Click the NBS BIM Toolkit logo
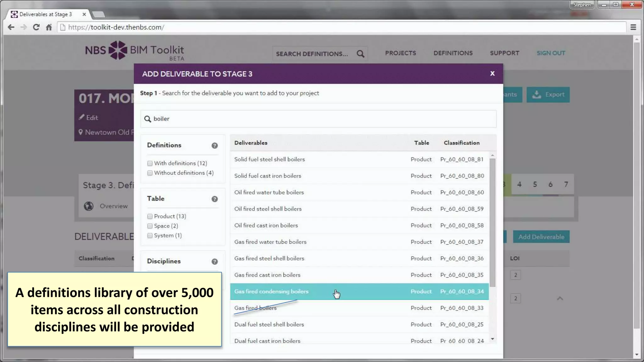 tap(135, 50)
